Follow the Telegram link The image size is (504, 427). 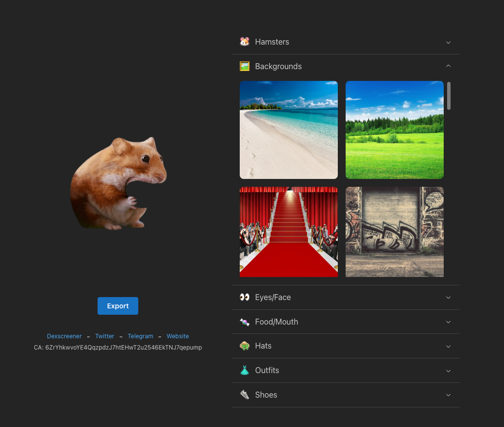(140, 336)
